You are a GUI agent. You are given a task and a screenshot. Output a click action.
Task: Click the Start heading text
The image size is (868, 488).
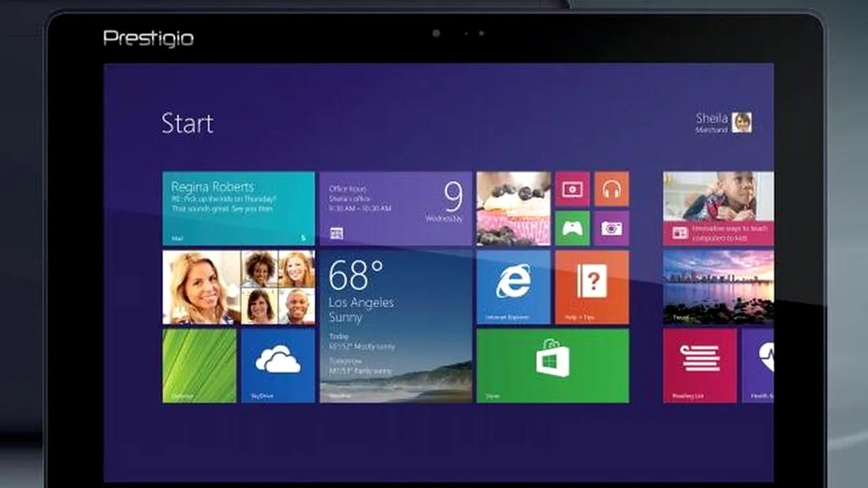187,123
